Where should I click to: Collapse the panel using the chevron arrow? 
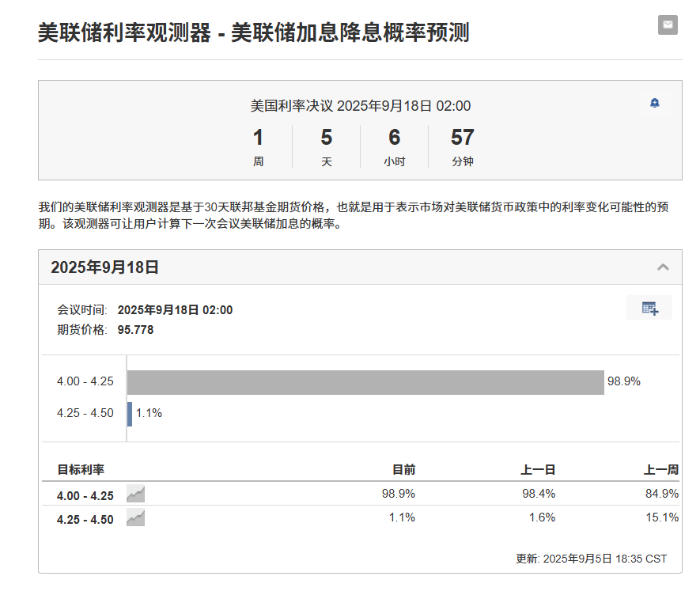coord(661,267)
